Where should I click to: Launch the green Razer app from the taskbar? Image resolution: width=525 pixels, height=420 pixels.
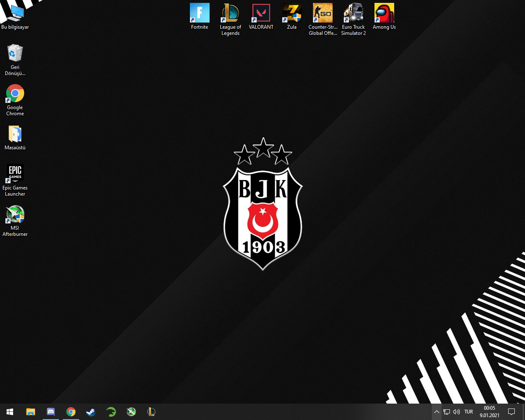(111, 412)
